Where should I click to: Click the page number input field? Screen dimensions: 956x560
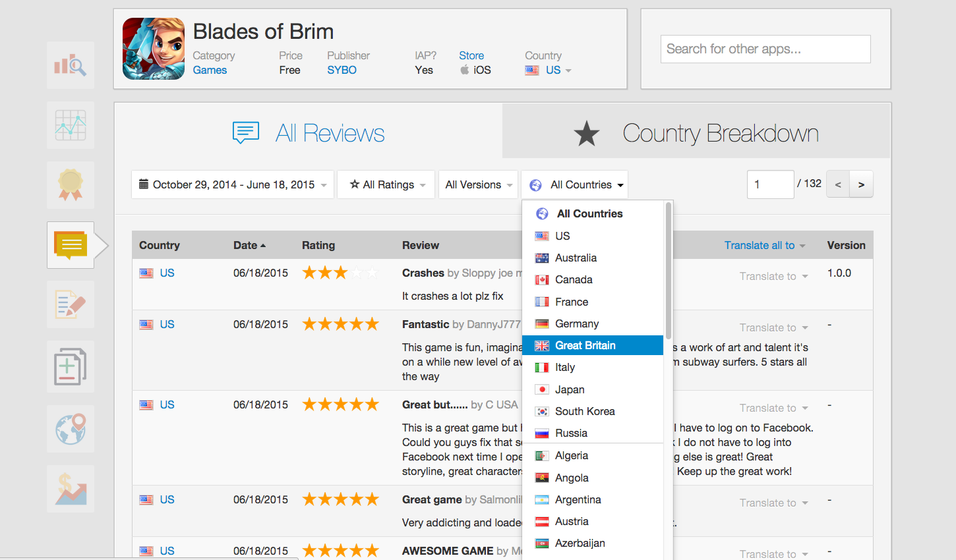(770, 184)
